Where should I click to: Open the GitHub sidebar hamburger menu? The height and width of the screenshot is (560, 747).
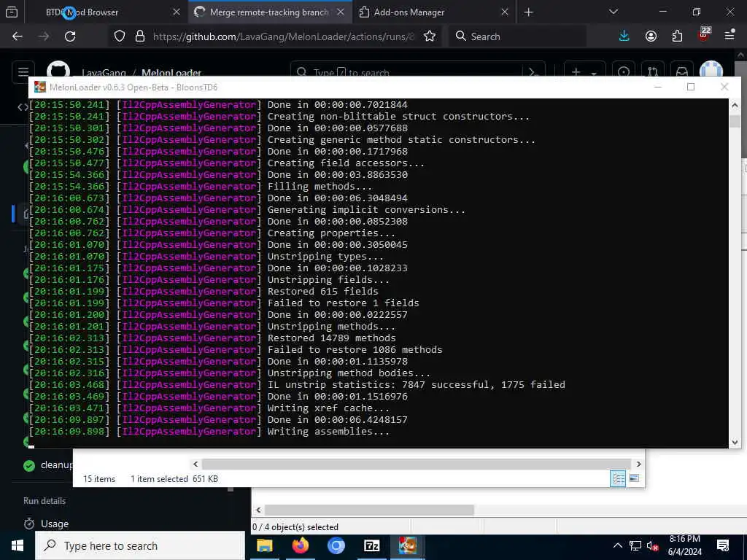[23, 72]
